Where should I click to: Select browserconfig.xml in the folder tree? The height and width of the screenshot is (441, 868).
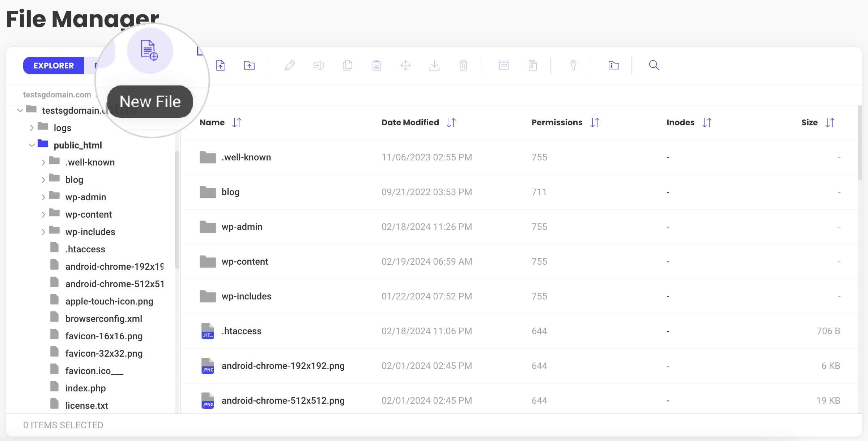point(103,319)
